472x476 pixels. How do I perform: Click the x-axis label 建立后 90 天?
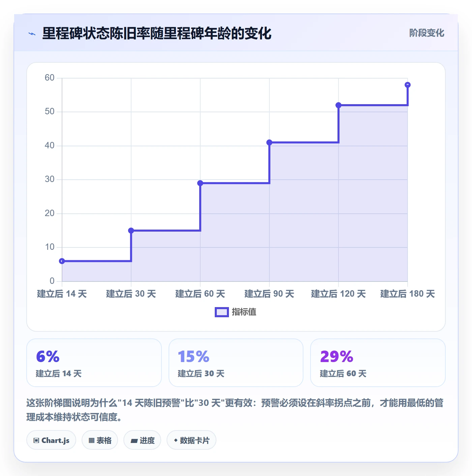(x=269, y=294)
